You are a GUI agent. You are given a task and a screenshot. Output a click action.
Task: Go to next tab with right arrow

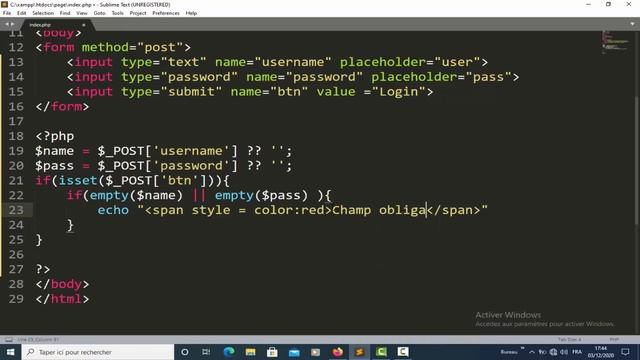[x=12, y=24]
